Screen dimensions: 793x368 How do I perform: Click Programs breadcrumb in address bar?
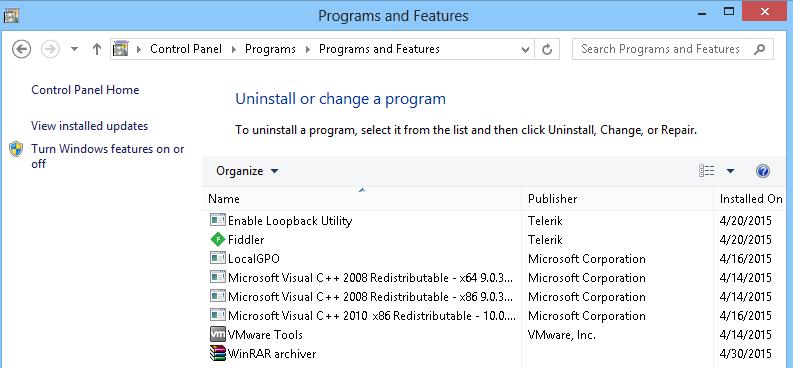pos(270,49)
